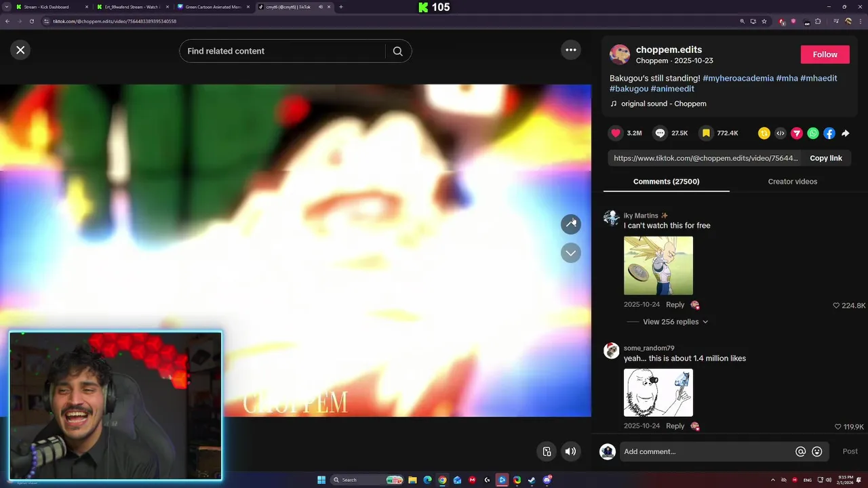The height and width of the screenshot is (488, 868).
Task: Like the video with heart icon
Action: pos(616,133)
